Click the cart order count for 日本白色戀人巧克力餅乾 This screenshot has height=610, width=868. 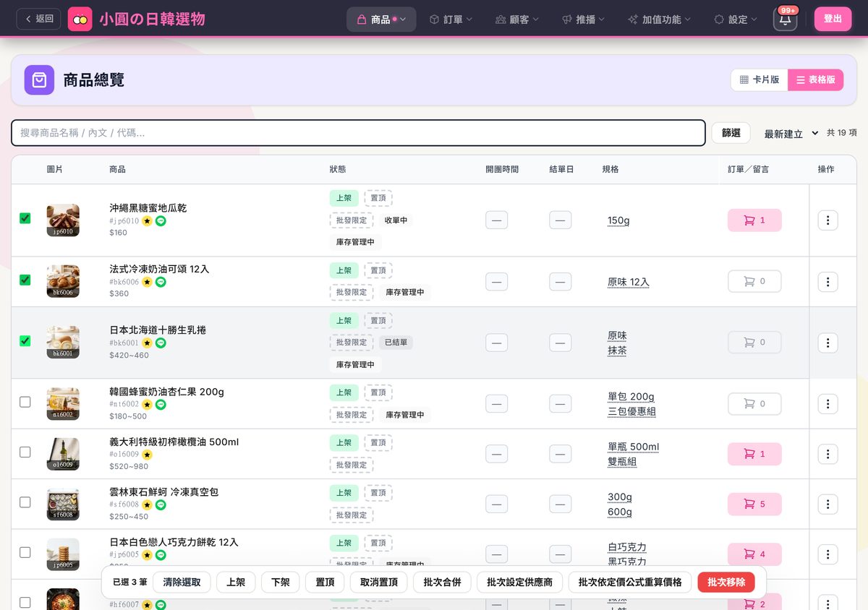(754, 554)
